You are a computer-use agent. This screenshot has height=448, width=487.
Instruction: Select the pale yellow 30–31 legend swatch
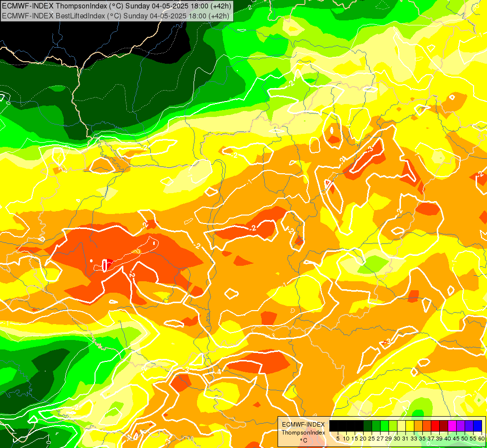click(401, 426)
